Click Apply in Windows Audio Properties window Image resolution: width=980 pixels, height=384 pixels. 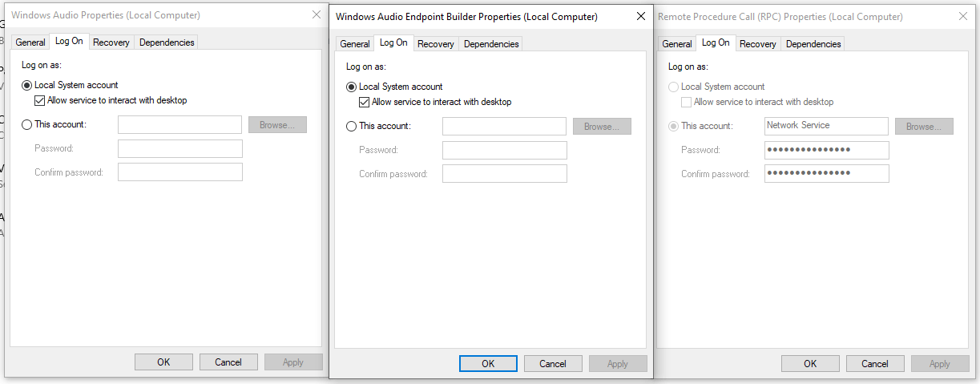coord(293,362)
